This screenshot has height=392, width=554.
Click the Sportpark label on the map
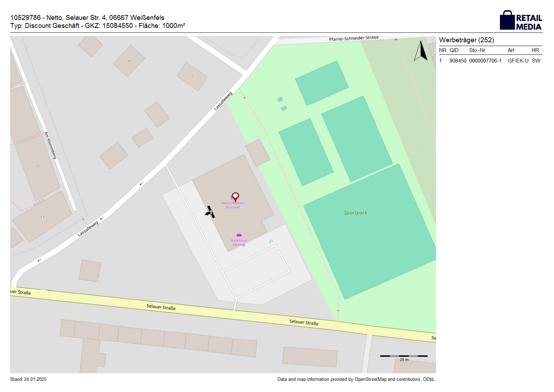[x=355, y=213]
